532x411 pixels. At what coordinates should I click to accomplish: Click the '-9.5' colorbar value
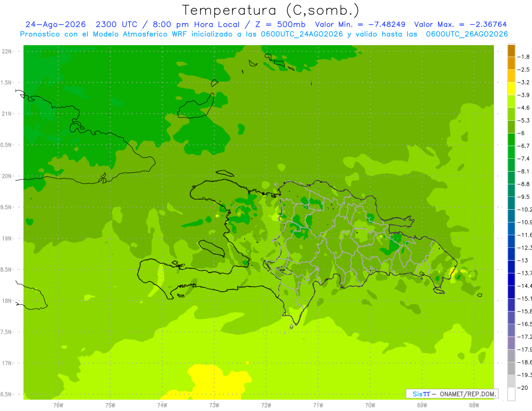[x=524, y=197]
